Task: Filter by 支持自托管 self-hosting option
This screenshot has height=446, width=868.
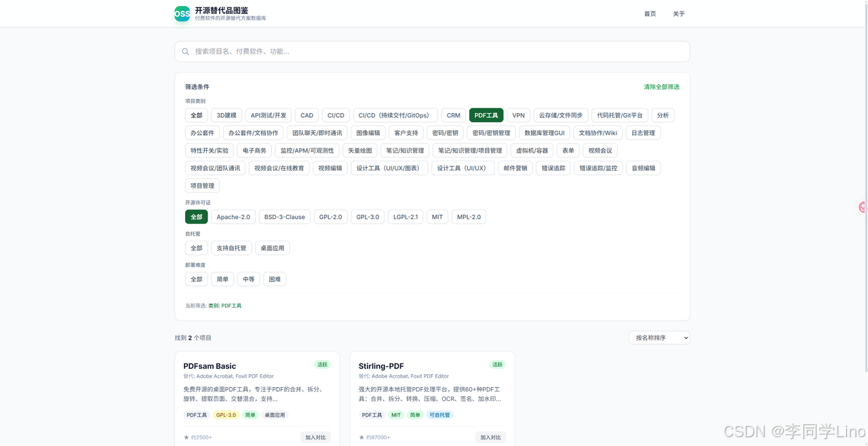Action: [x=231, y=248]
